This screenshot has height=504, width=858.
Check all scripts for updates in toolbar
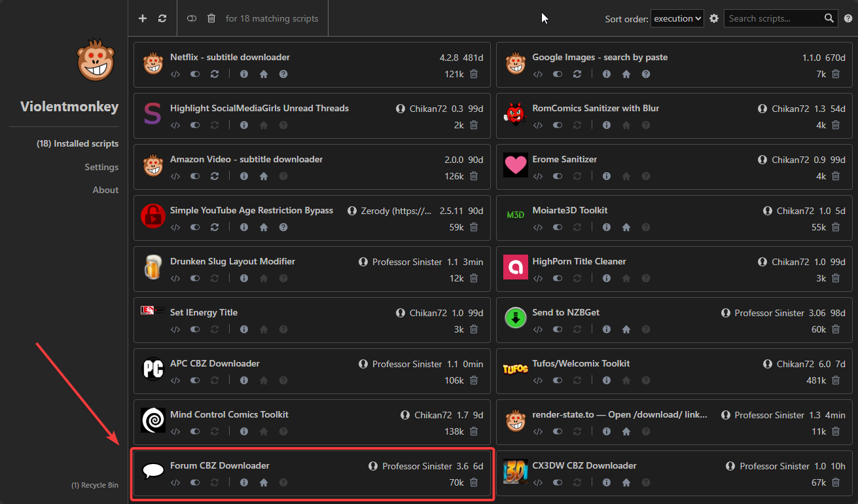[162, 18]
